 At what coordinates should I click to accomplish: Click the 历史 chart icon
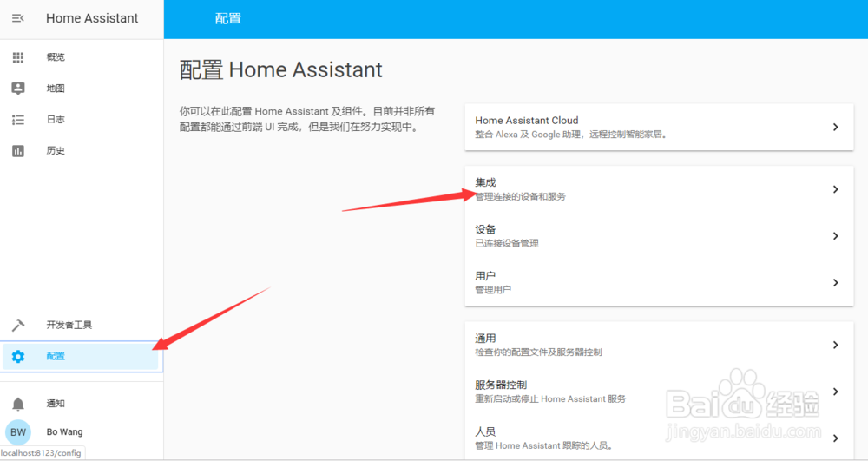click(x=18, y=150)
